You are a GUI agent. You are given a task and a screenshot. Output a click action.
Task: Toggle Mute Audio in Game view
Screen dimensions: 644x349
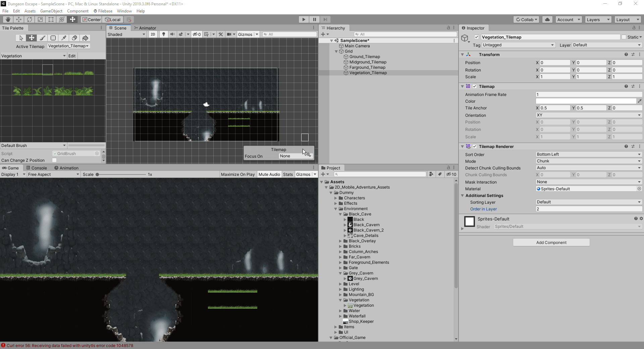pos(269,174)
